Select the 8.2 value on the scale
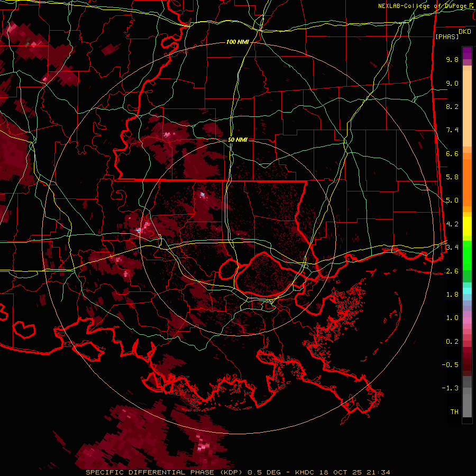The width and height of the screenshot is (476, 476). pos(452,106)
